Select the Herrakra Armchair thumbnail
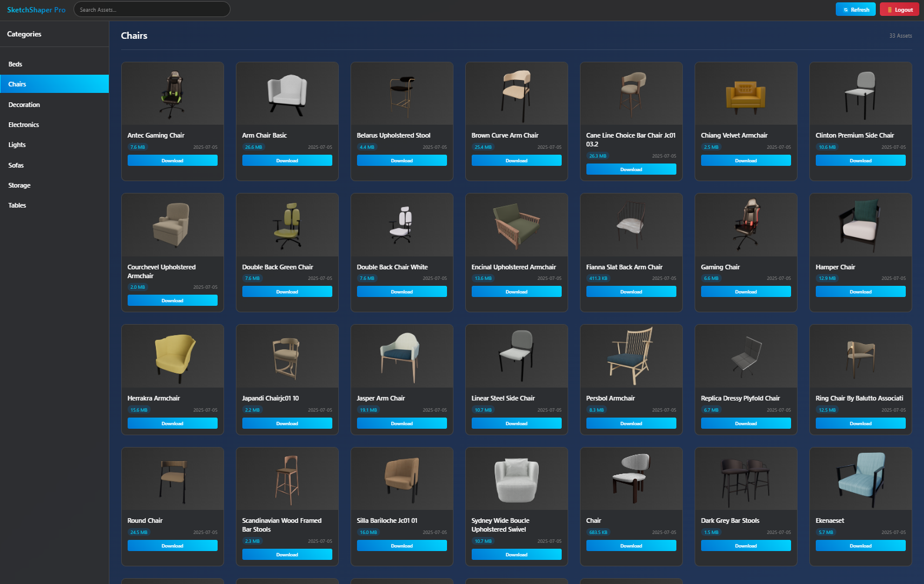This screenshot has height=584, width=924. click(172, 356)
